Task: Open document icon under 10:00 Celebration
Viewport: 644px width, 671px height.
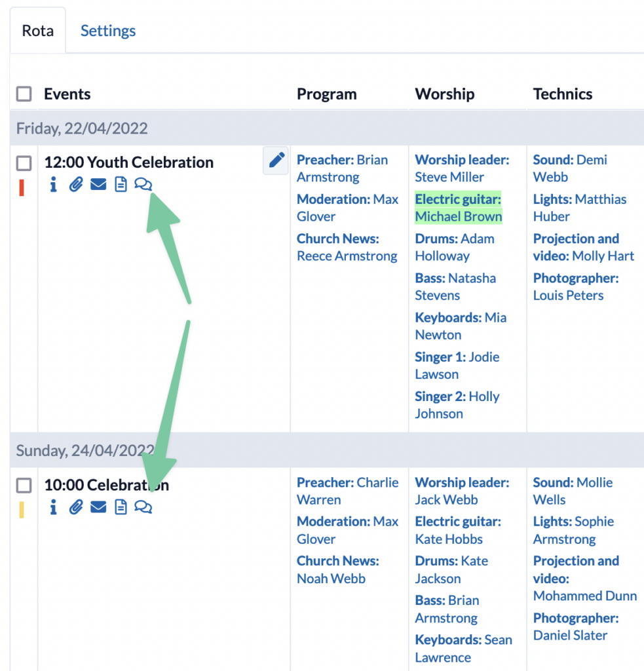Action: (121, 507)
